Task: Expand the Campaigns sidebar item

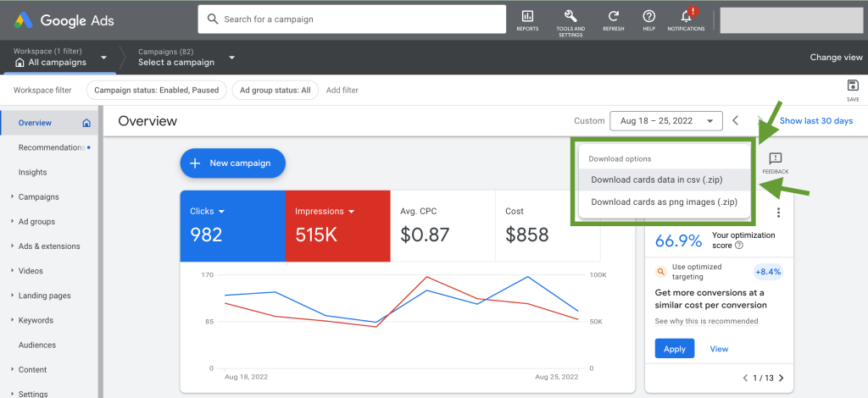Action: (38, 197)
